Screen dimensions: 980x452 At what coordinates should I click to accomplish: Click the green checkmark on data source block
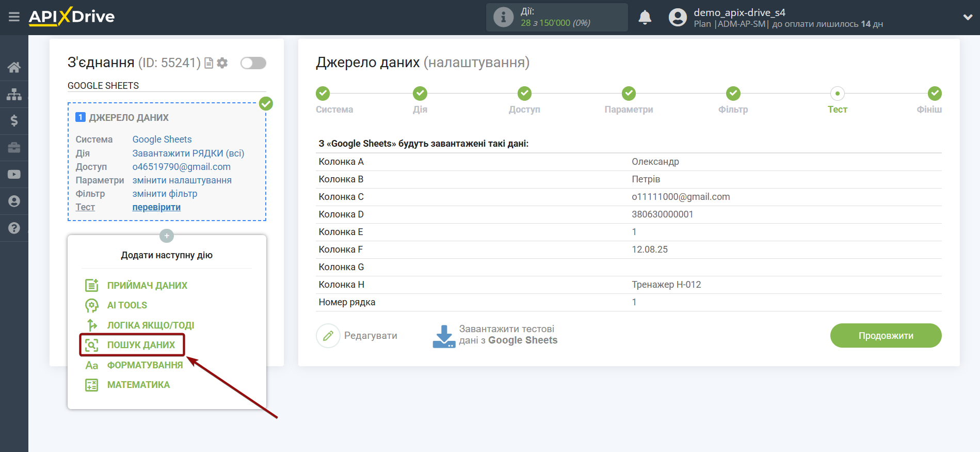click(x=266, y=103)
